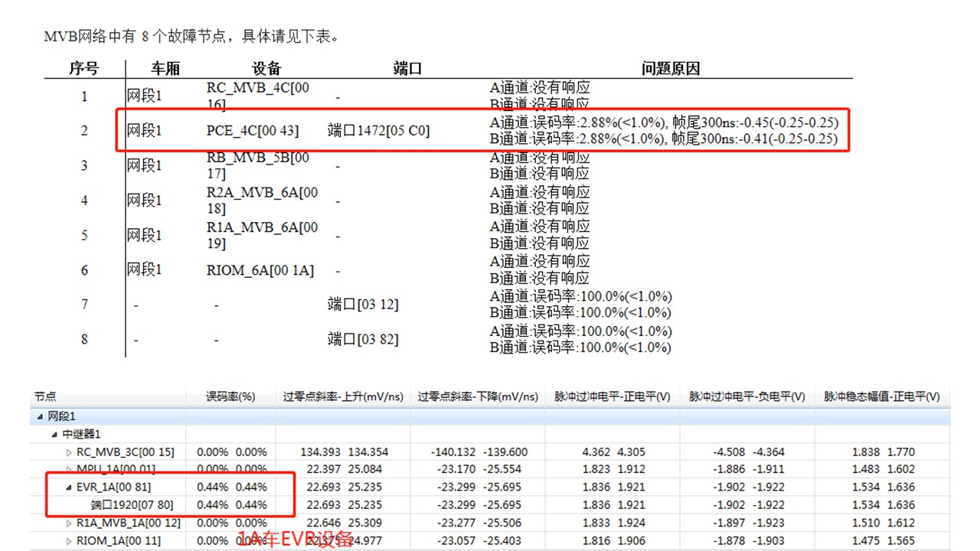980x551 pixels.
Task: Collapse the 中继器1 tree node arrow
Action: (54, 435)
